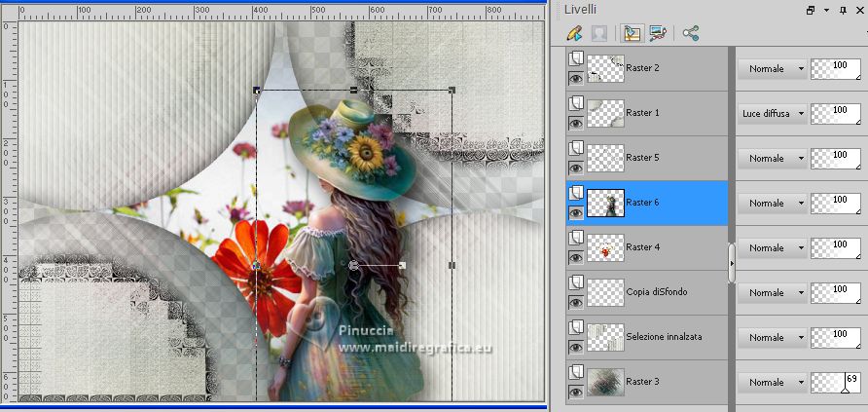Click the raster type icon of Raster 5
Viewport: 868px width, 412px height.
pyautogui.click(x=576, y=148)
